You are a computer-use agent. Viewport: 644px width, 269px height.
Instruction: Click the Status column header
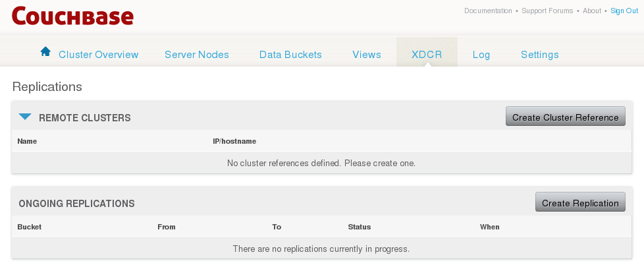tap(360, 227)
